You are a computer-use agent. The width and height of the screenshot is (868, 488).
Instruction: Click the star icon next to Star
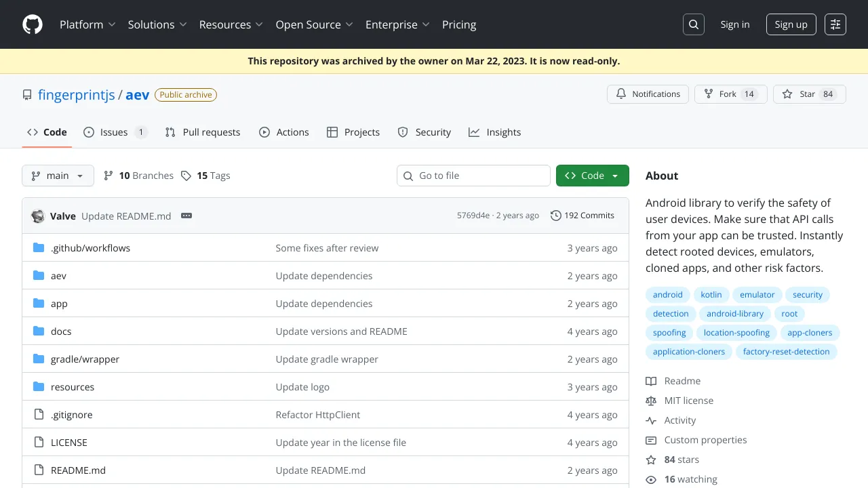(787, 94)
